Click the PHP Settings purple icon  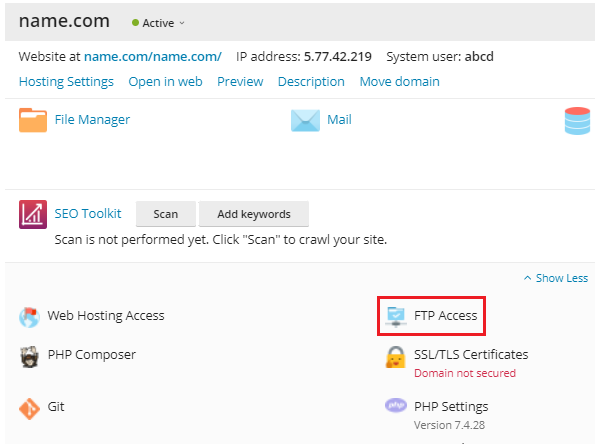coord(396,405)
